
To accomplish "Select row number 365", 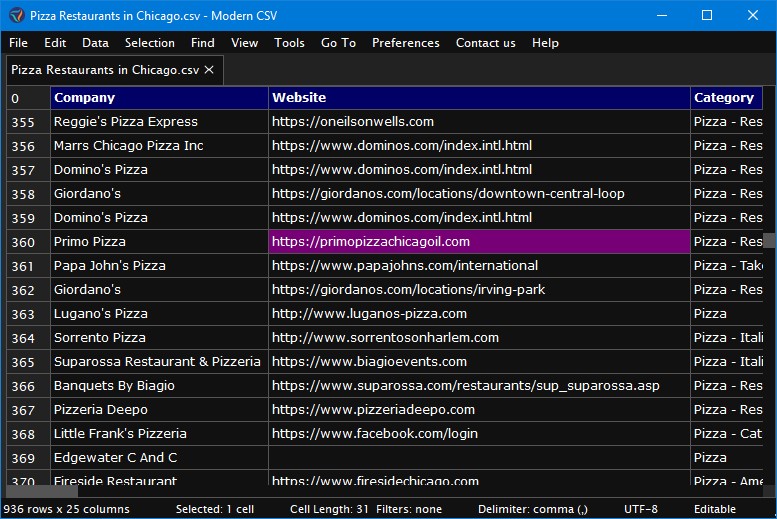I will pyautogui.click(x=28, y=362).
